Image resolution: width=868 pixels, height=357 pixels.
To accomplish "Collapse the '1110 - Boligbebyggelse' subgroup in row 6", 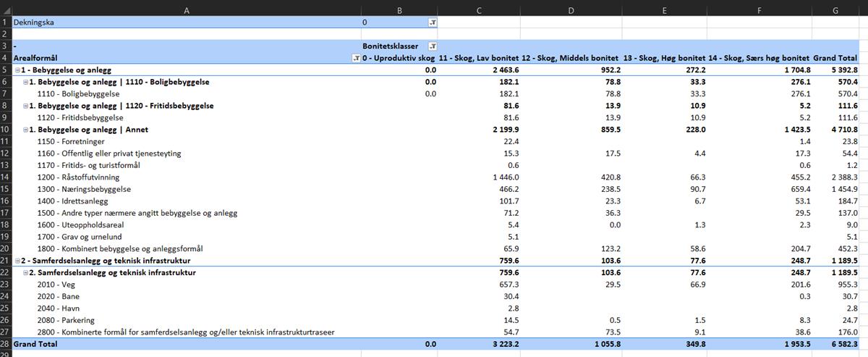I will [26, 82].
